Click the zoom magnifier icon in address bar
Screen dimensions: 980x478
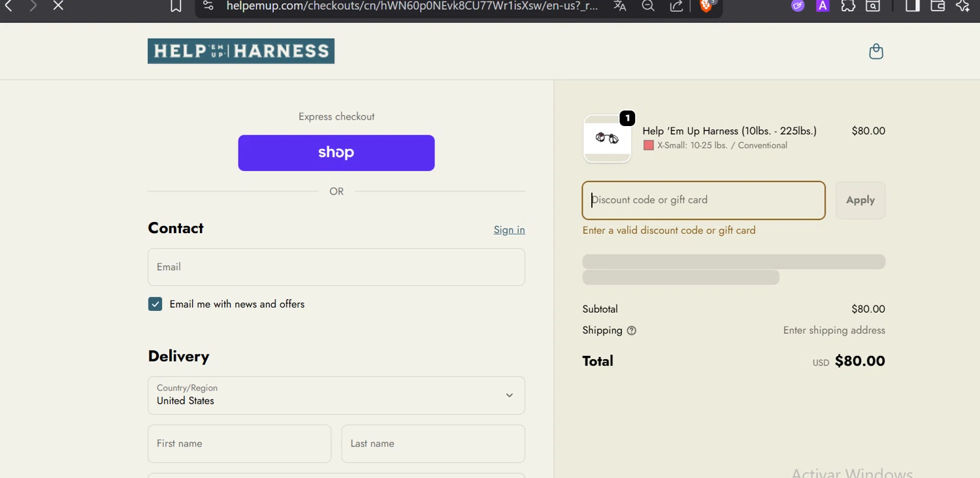(x=648, y=6)
